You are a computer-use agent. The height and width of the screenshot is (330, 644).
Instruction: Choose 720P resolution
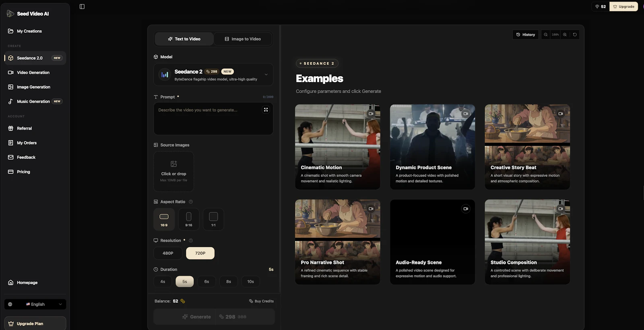[x=200, y=253]
